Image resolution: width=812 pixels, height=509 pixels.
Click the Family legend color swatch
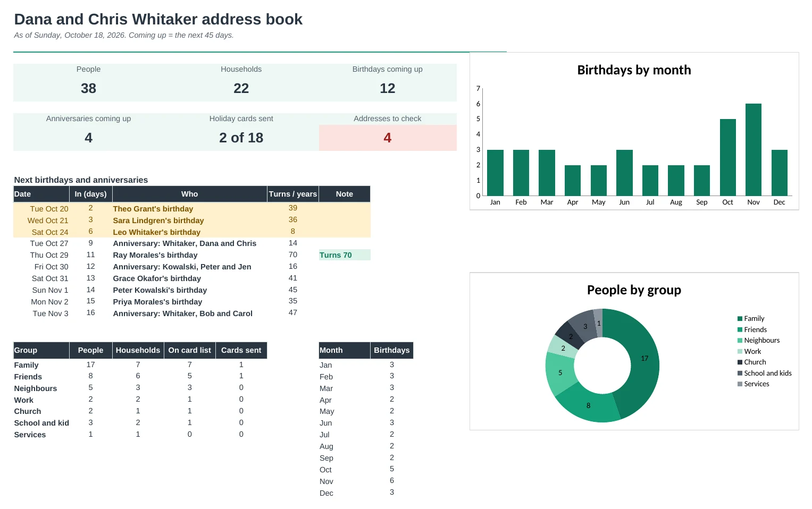pos(740,319)
